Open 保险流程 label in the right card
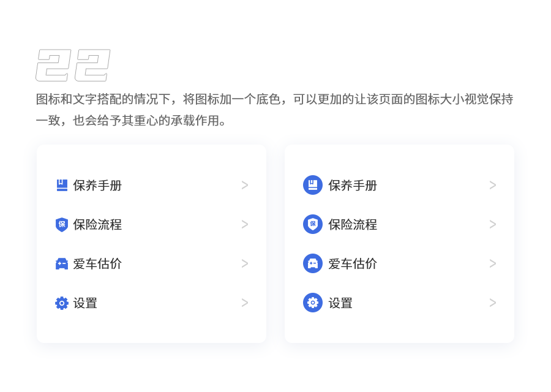The width and height of the screenshot is (551, 392). pyautogui.click(x=353, y=224)
